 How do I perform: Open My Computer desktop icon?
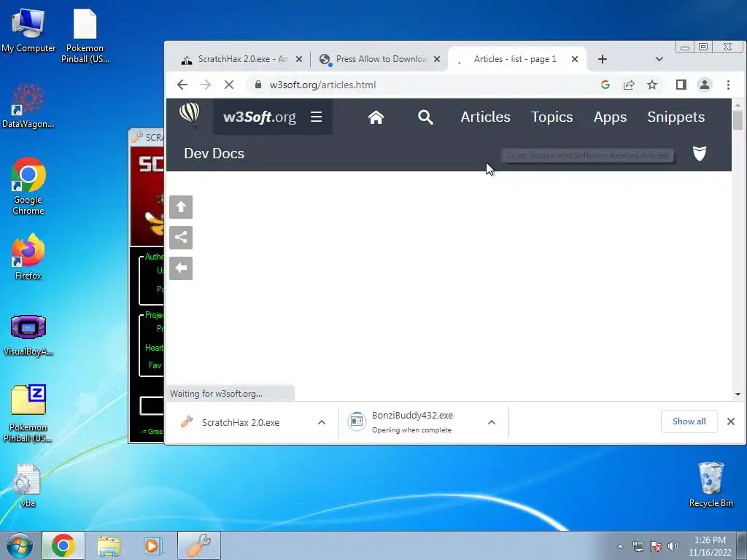28,31
